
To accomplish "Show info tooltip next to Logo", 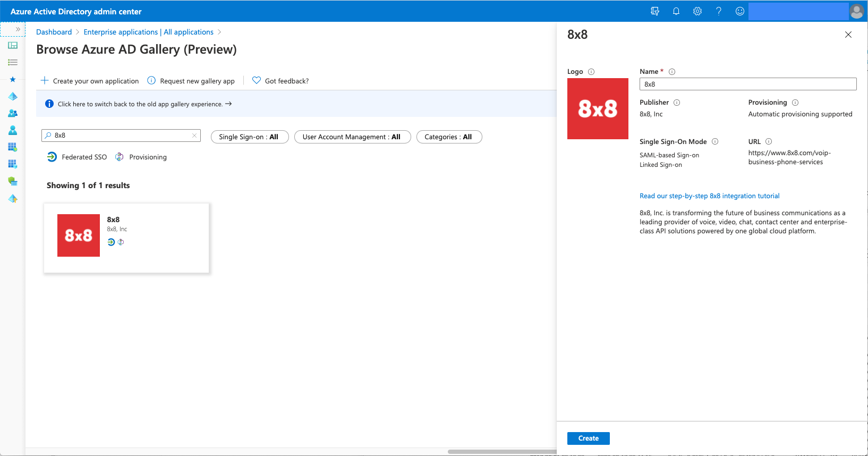I will [x=591, y=72].
